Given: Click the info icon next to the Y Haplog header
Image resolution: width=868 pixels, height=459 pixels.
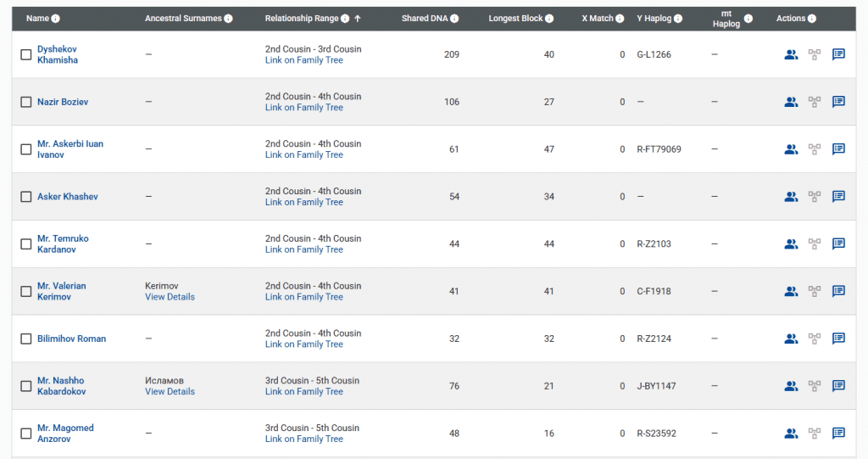Looking at the screenshot, I should tap(678, 19).
